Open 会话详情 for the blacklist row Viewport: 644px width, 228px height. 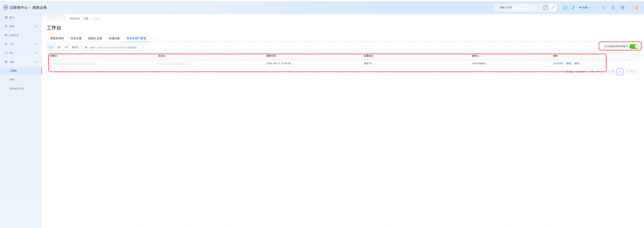(x=558, y=63)
